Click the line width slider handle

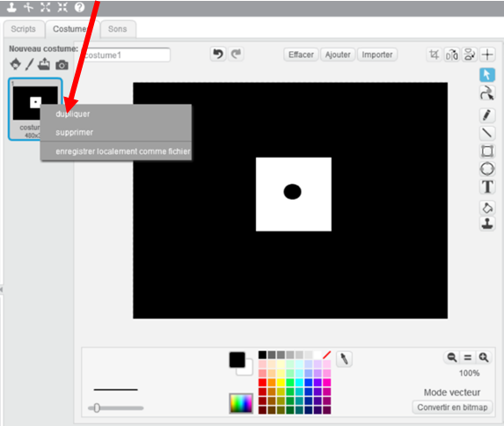tap(97, 408)
